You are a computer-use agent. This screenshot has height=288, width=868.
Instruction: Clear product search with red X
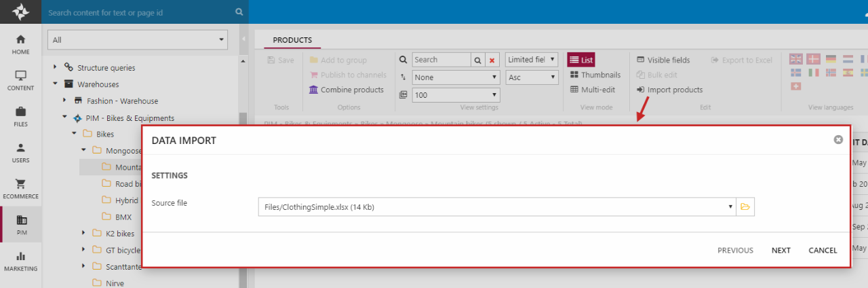[x=493, y=60]
